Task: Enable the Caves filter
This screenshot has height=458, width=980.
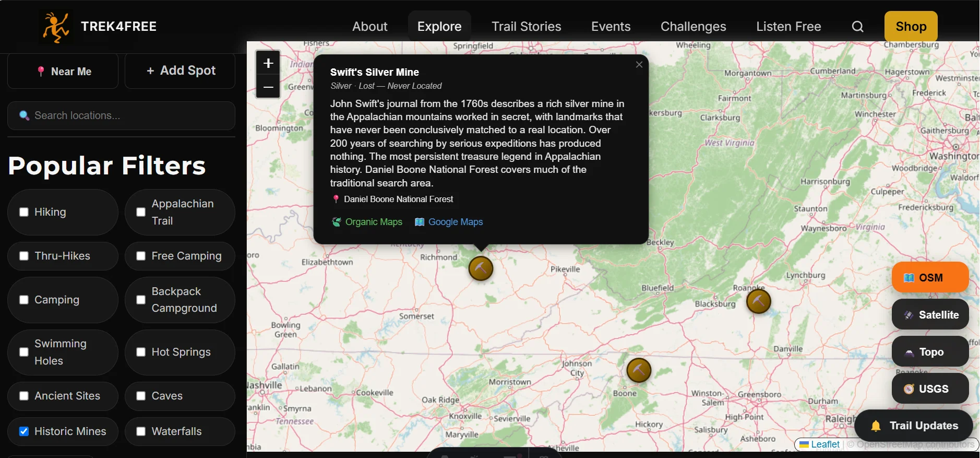Action: click(141, 396)
